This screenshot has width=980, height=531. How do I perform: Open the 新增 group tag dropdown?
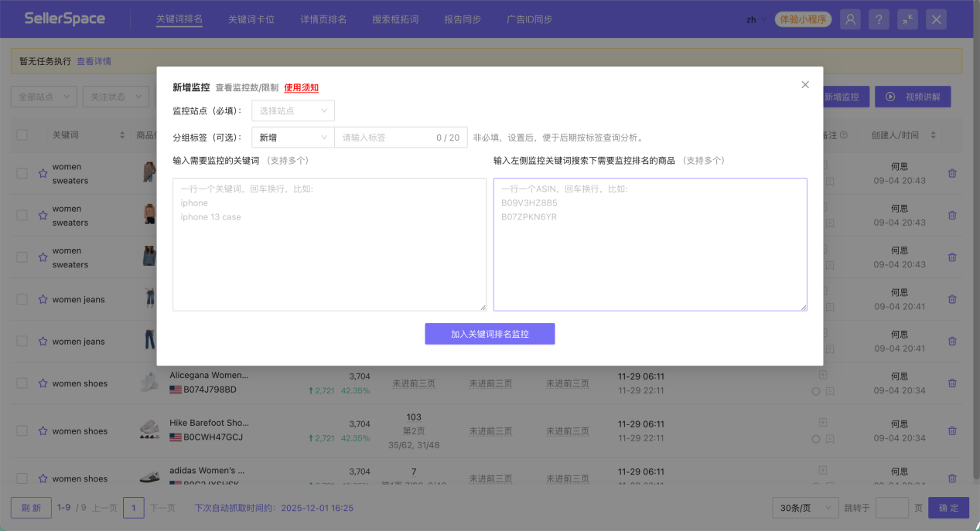pos(291,137)
